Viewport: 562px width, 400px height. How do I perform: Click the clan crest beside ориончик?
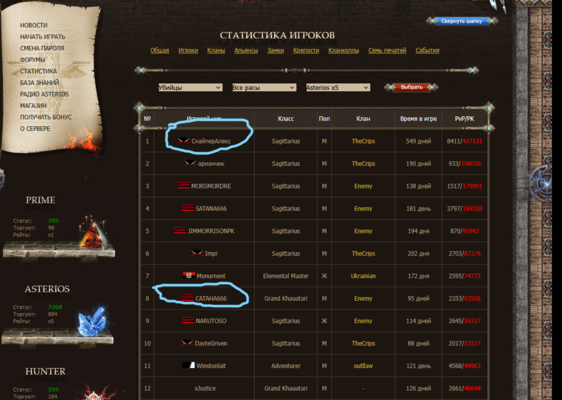pos(190,163)
